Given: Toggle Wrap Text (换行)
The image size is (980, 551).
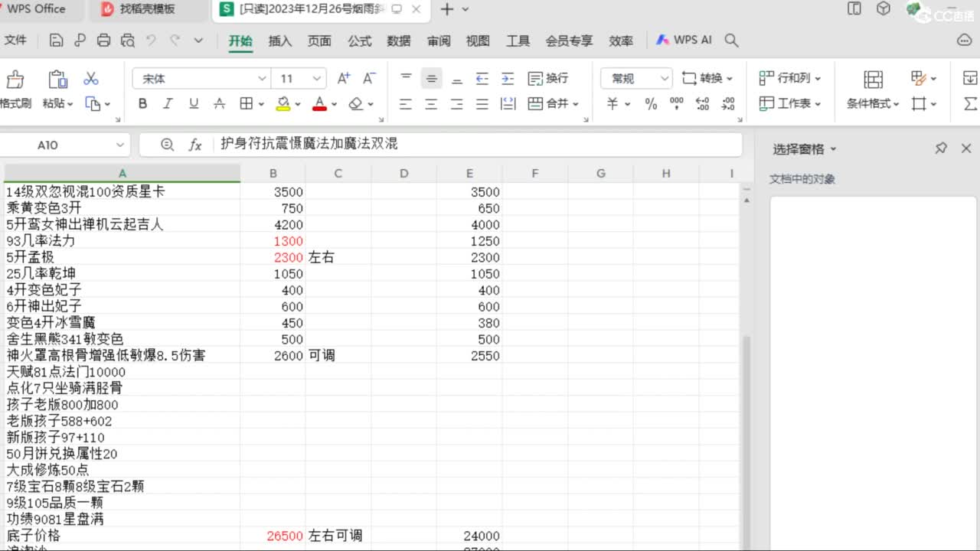Looking at the screenshot, I should pos(547,78).
